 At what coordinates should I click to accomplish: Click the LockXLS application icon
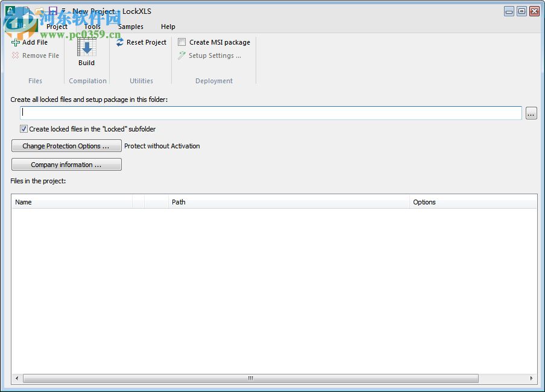(10, 10)
